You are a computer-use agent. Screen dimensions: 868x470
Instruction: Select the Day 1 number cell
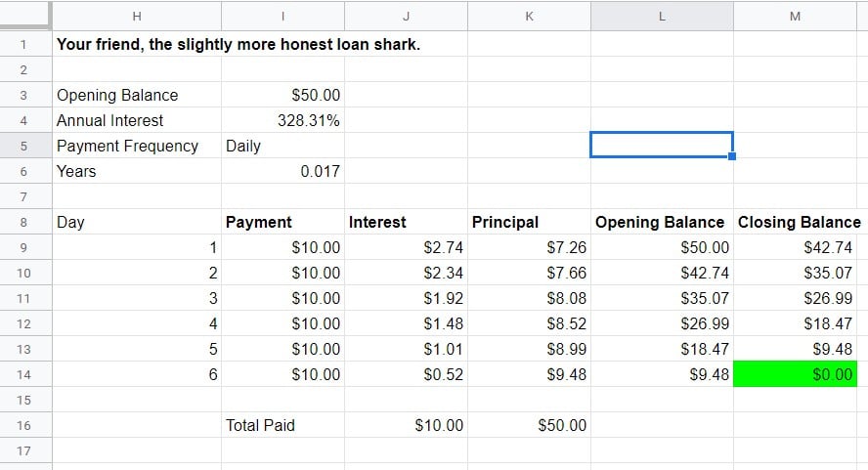[x=137, y=248]
